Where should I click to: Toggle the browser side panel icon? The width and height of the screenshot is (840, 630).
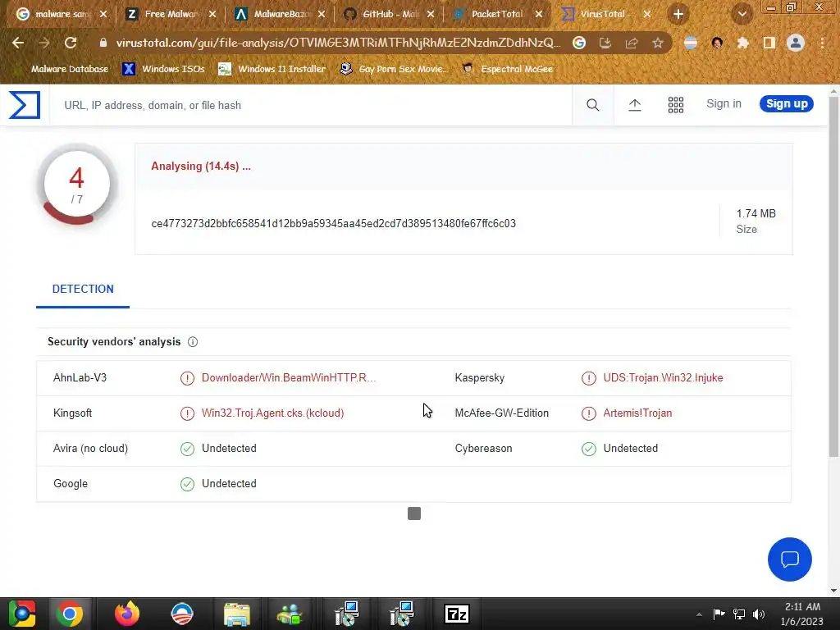769,43
